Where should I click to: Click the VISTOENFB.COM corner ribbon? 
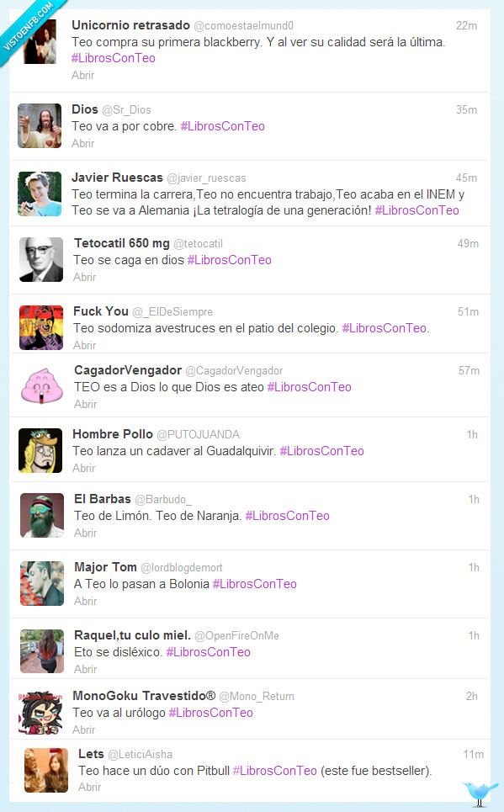[x=29, y=27]
